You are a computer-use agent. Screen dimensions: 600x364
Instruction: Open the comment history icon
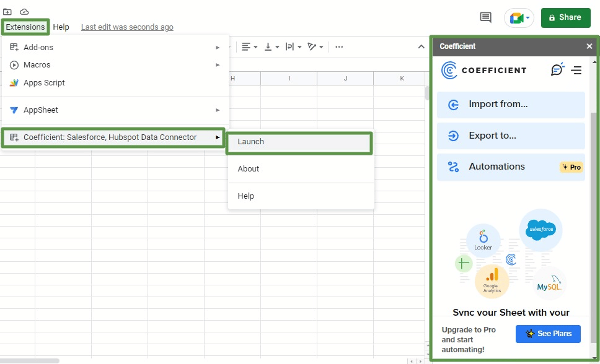coord(485,17)
